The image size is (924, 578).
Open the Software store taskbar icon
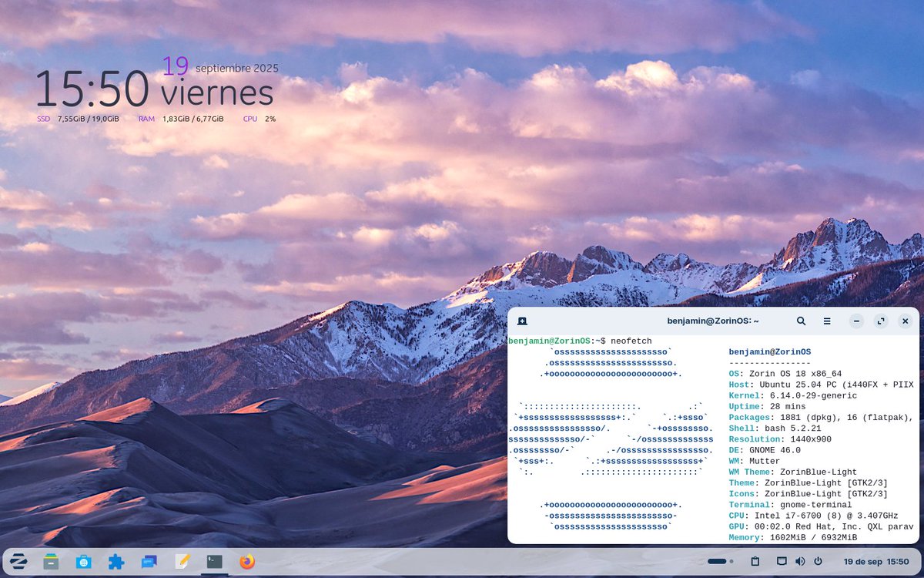coord(83,561)
